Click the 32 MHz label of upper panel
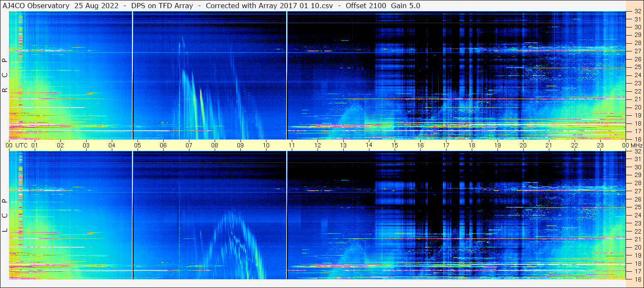Screen dimensions: 644x288 point(637,12)
